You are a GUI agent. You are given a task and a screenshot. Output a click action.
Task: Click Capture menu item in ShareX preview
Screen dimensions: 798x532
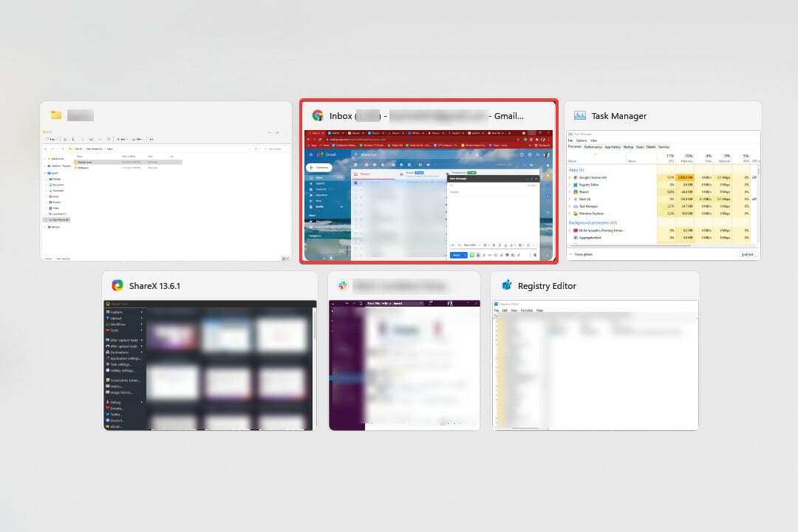pos(123,312)
